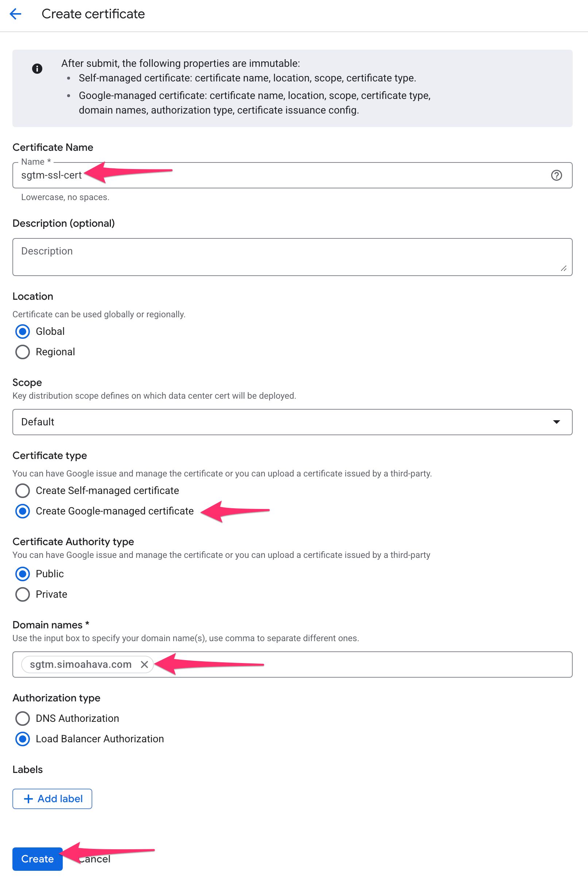Click the Scope dropdown arrow
Image resolution: width=588 pixels, height=877 pixels.
(557, 422)
